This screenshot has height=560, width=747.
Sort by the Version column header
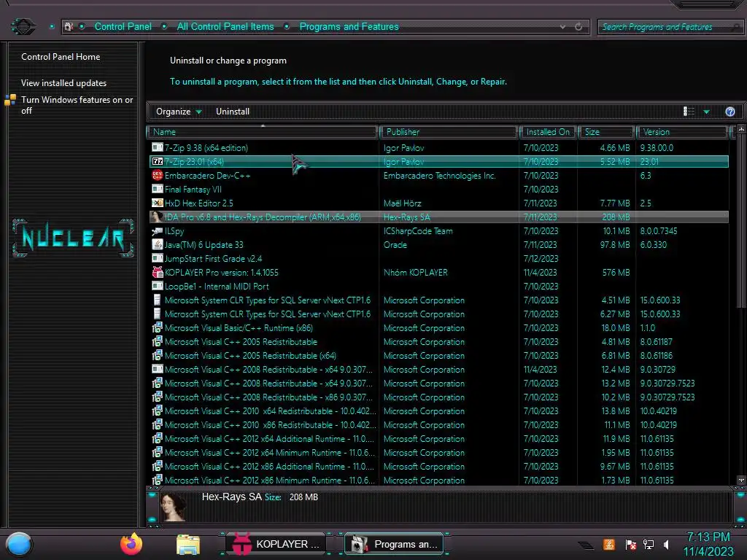click(x=682, y=132)
